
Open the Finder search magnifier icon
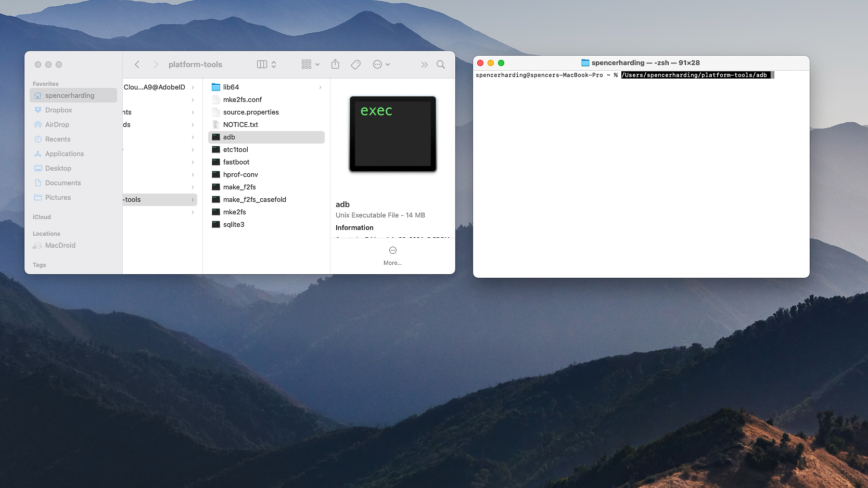pos(441,65)
